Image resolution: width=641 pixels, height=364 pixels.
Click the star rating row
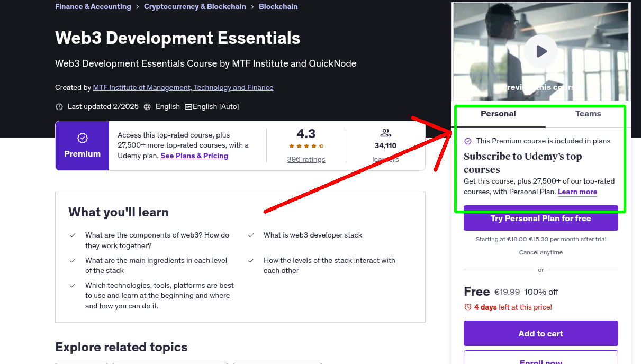tap(306, 146)
